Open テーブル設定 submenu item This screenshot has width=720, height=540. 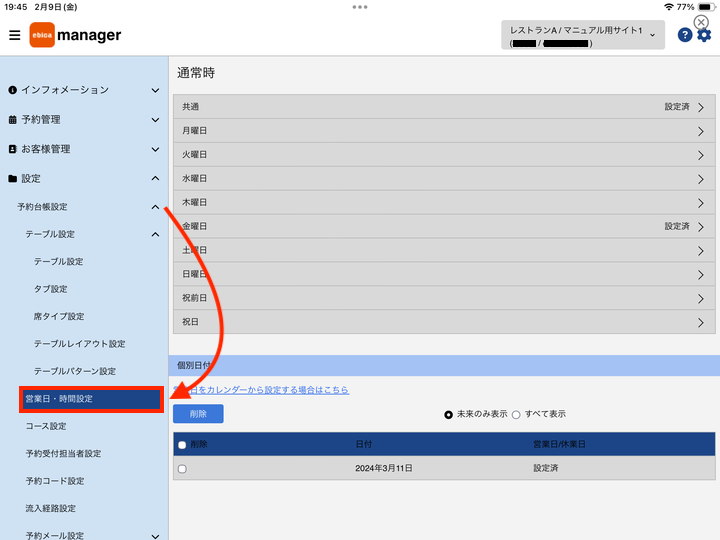tap(58, 261)
